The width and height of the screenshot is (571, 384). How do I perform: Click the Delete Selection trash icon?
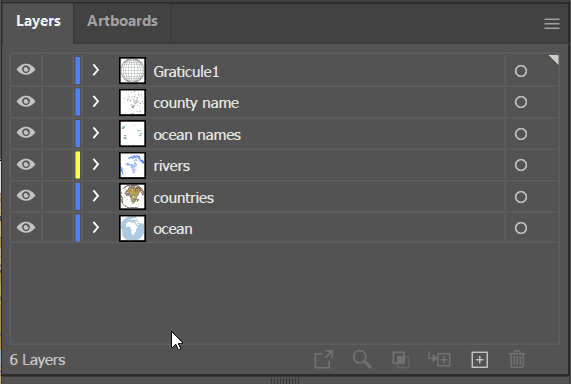click(x=517, y=360)
